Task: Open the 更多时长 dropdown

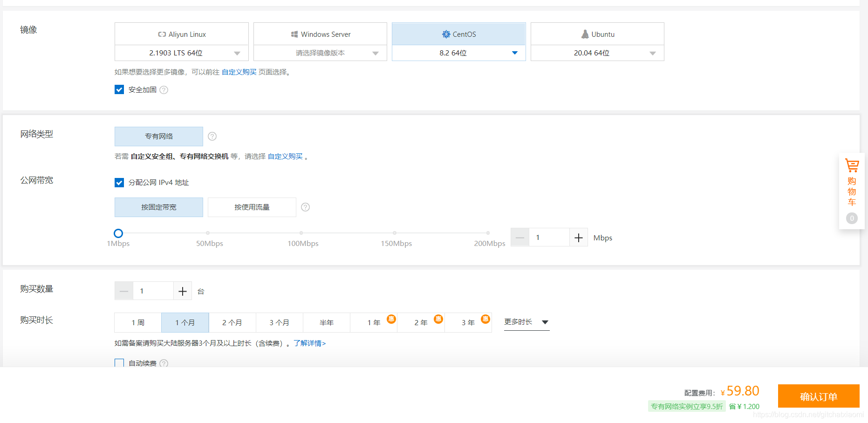Action: 526,322
